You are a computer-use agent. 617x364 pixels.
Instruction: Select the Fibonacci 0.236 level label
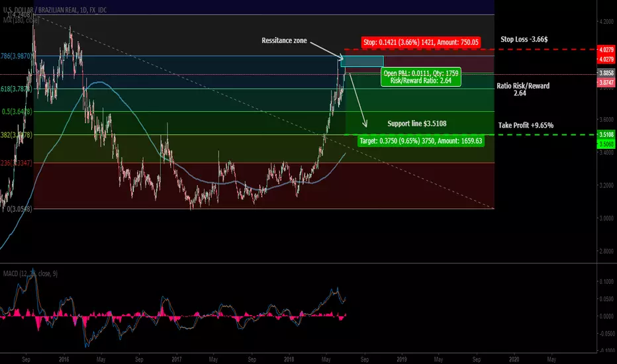click(16, 163)
